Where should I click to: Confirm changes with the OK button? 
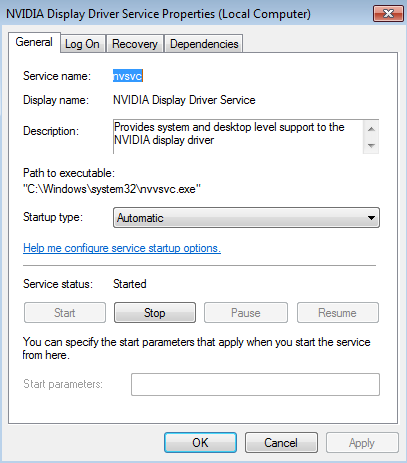click(200, 443)
